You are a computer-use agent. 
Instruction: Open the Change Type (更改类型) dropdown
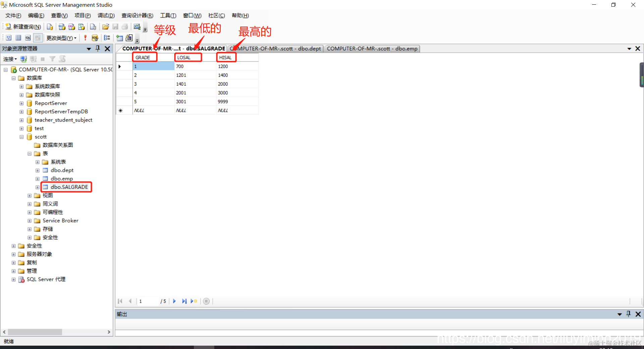(x=61, y=38)
